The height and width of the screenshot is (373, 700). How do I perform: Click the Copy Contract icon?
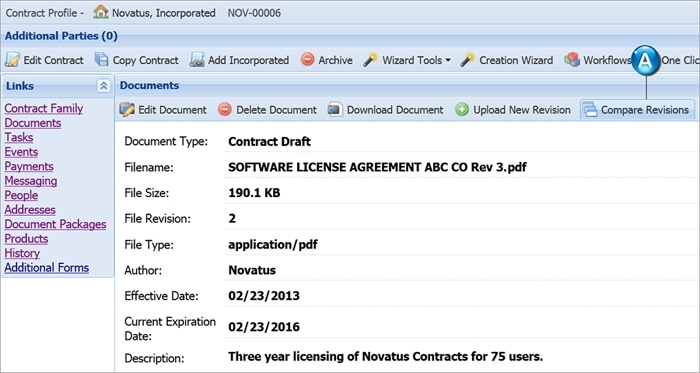(x=102, y=60)
